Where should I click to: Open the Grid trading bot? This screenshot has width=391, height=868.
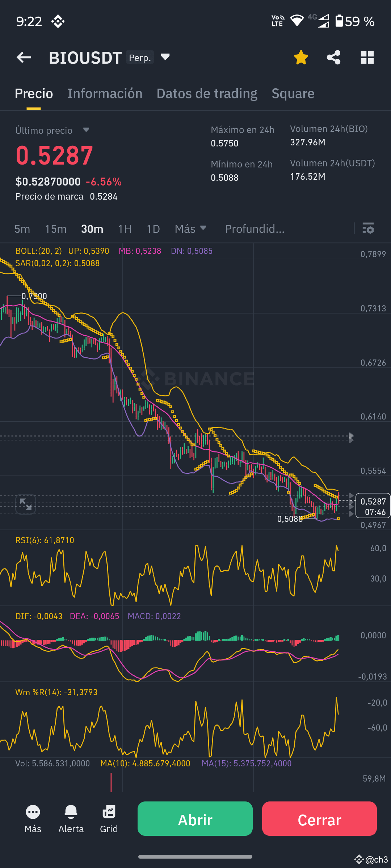[109, 819]
